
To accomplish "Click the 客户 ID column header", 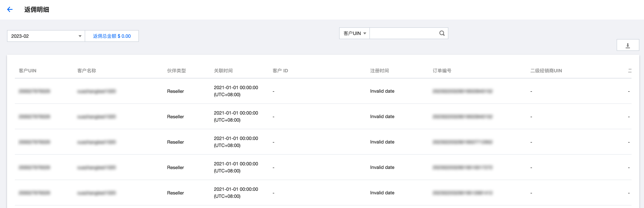I will click(x=280, y=71).
